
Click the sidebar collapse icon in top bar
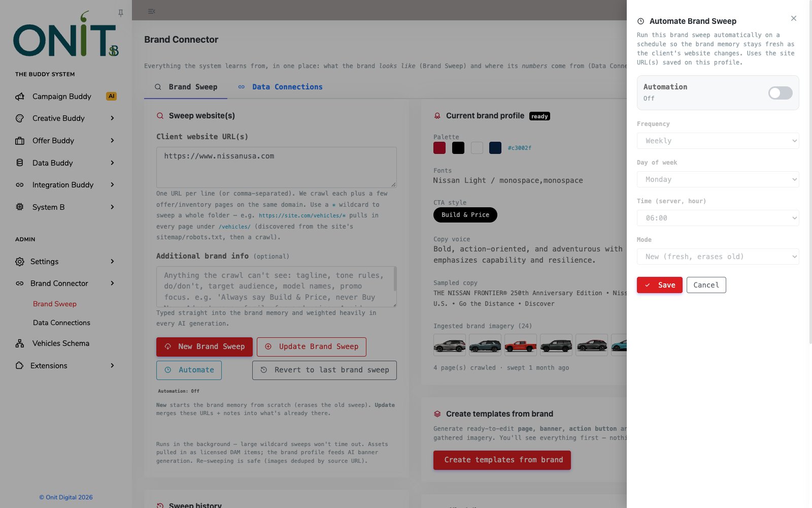[x=151, y=11]
